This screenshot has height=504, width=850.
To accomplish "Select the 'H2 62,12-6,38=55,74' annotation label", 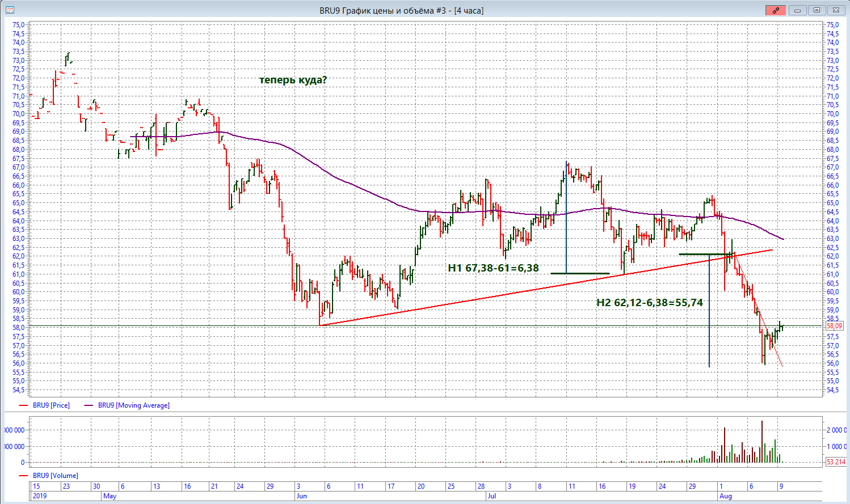I will coord(649,303).
